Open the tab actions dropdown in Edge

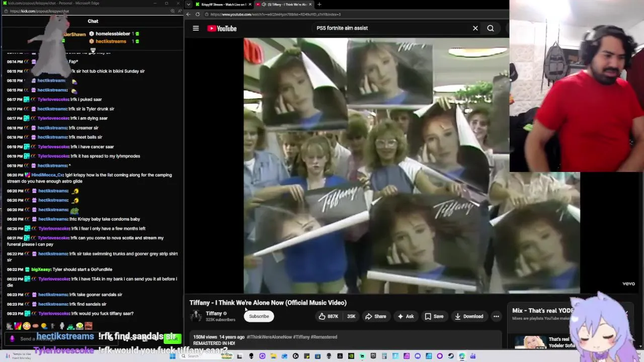coord(188,5)
